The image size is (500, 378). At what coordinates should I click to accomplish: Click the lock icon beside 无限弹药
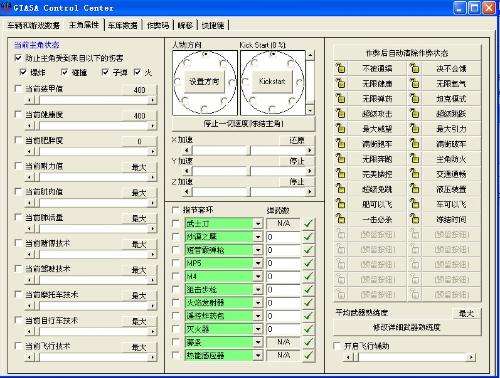tap(340, 98)
